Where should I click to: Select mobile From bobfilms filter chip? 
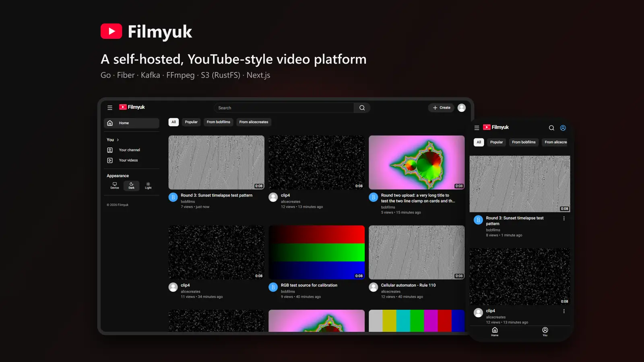pos(524,142)
